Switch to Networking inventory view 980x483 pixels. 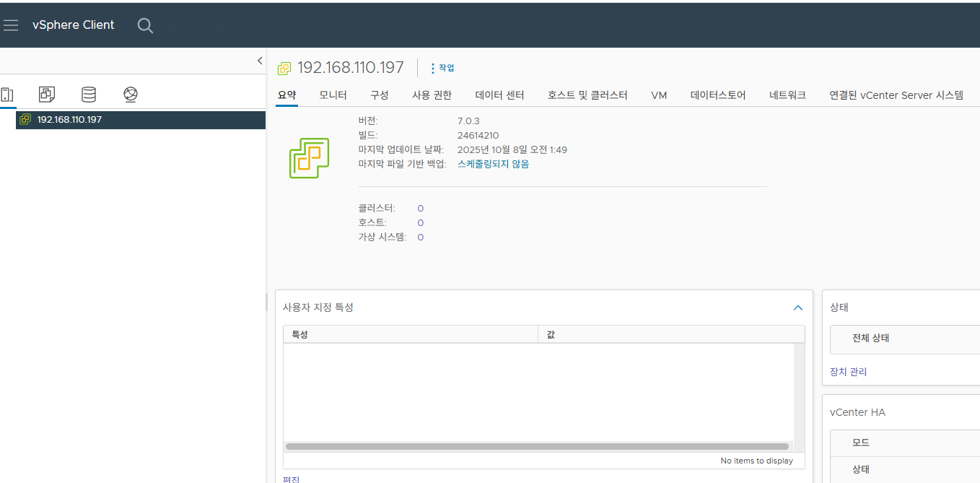(131, 95)
